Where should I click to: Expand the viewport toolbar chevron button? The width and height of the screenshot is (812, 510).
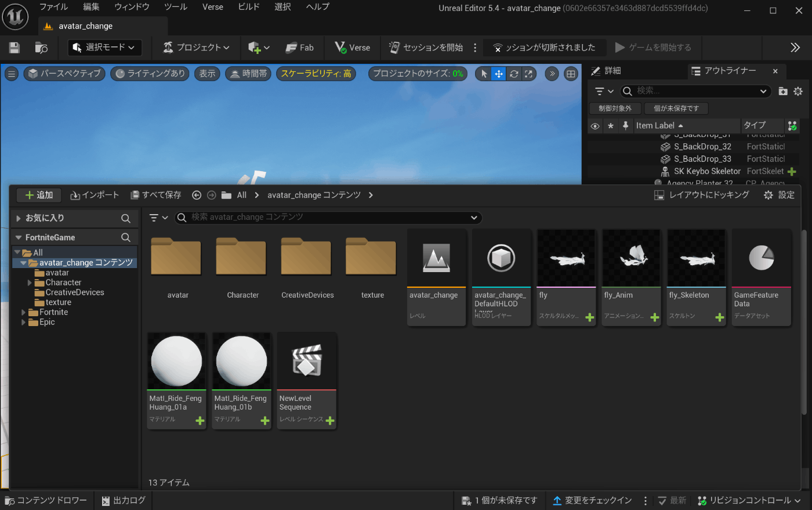tap(552, 74)
